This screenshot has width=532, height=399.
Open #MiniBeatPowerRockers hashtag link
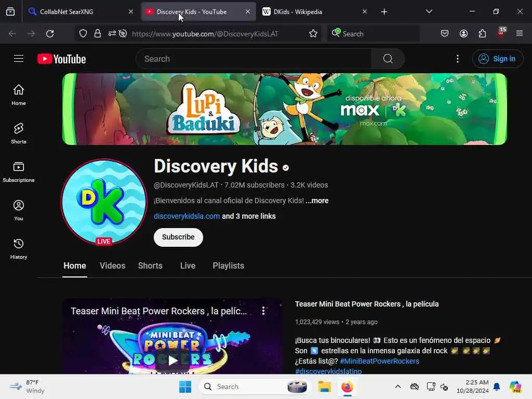tap(380, 361)
